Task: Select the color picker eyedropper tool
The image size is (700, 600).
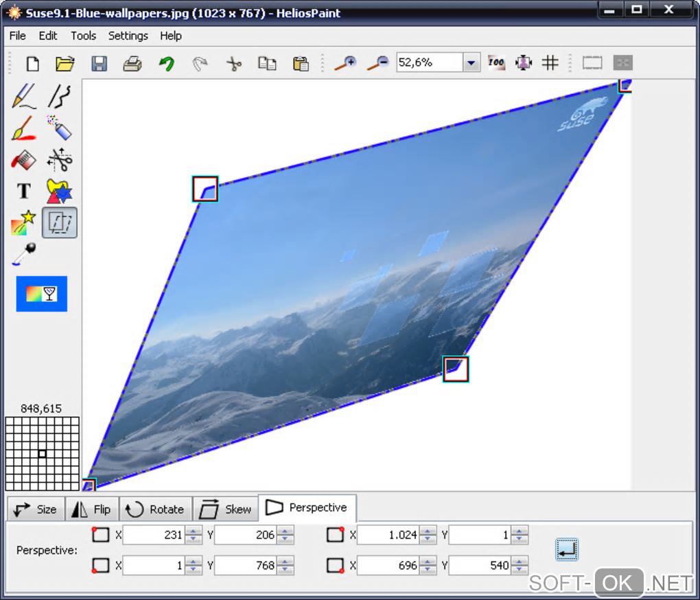Action: [x=23, y=253]
